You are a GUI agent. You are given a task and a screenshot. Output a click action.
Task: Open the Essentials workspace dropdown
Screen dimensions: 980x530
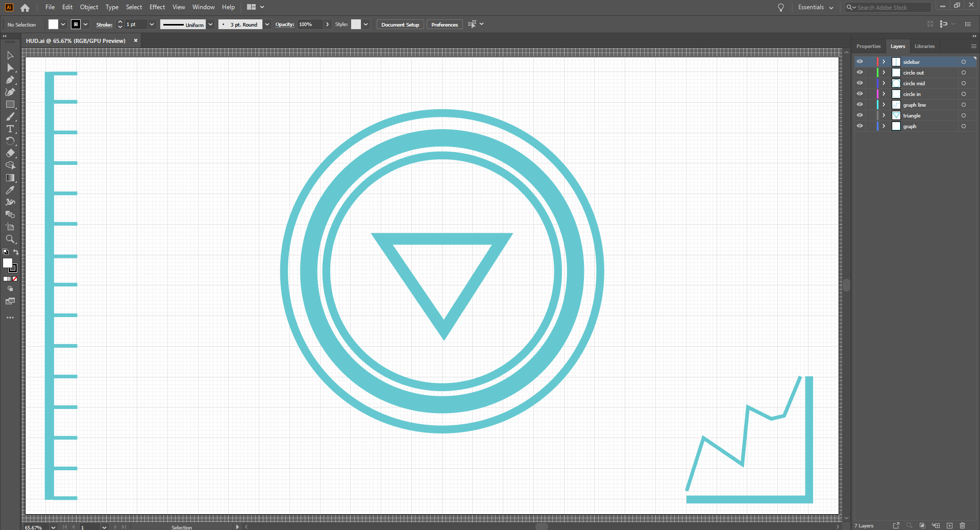(x=816, y=8)
